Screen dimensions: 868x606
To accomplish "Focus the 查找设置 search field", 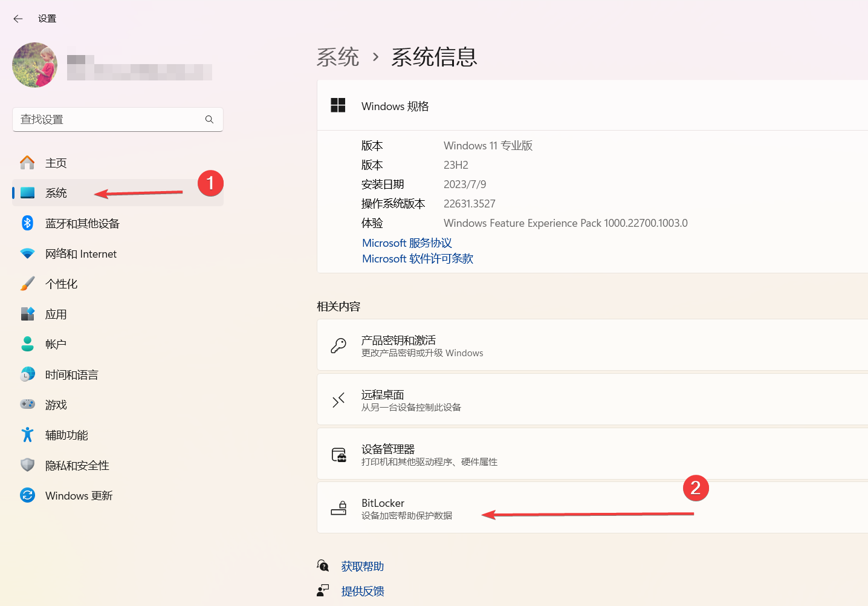I will [118, 120].
